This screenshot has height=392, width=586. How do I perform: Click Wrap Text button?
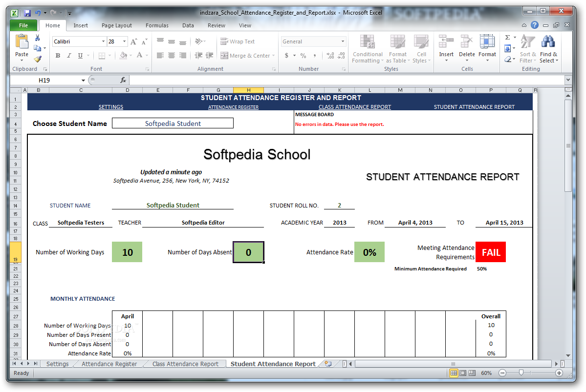238,41
